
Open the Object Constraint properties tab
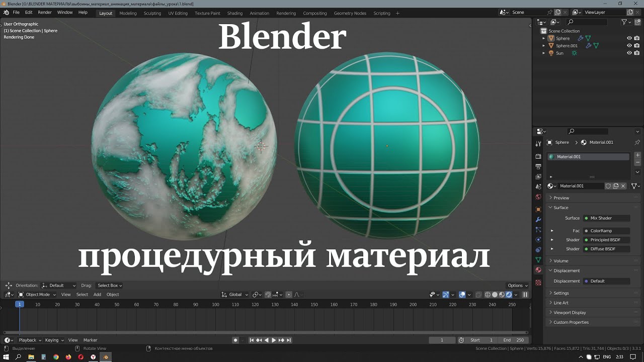tap(538, 249)
